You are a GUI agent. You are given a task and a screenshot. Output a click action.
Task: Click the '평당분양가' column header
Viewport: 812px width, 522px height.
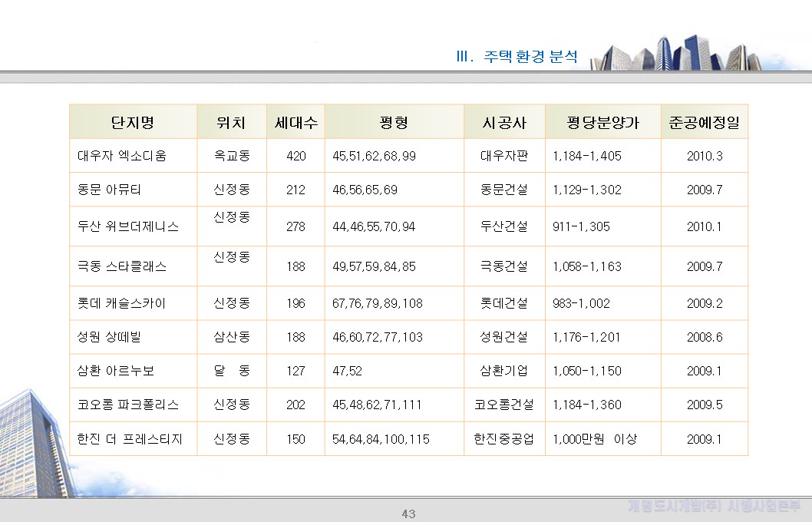602,121
